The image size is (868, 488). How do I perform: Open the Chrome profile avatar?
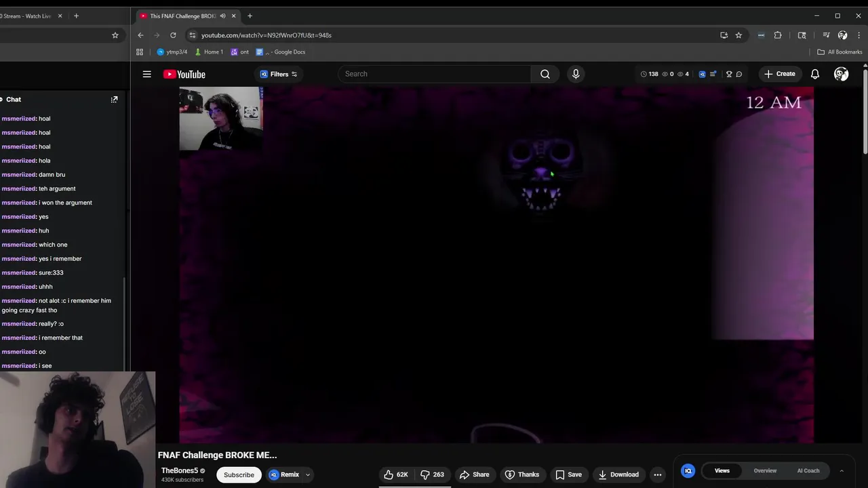click(842, 35)
